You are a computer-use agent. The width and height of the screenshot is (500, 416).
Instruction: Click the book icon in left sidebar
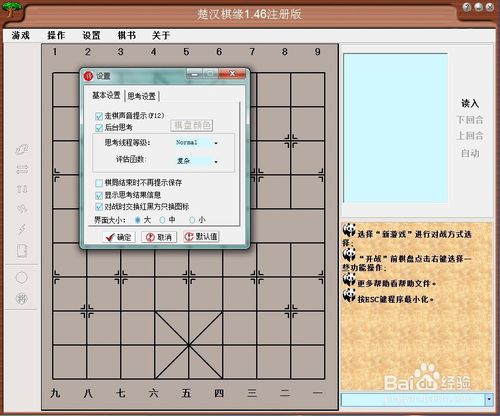tap(22, 251)
